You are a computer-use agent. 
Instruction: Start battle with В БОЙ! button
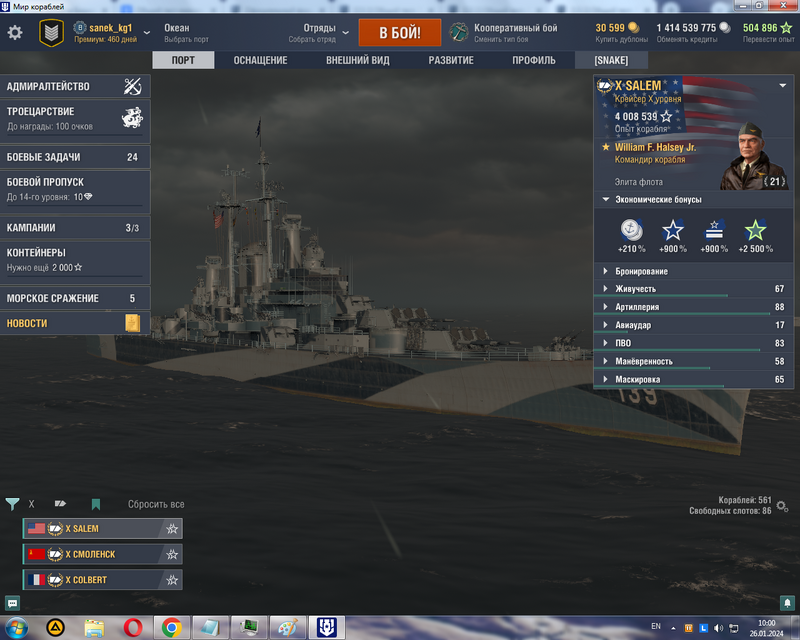(x=400, y=33)
